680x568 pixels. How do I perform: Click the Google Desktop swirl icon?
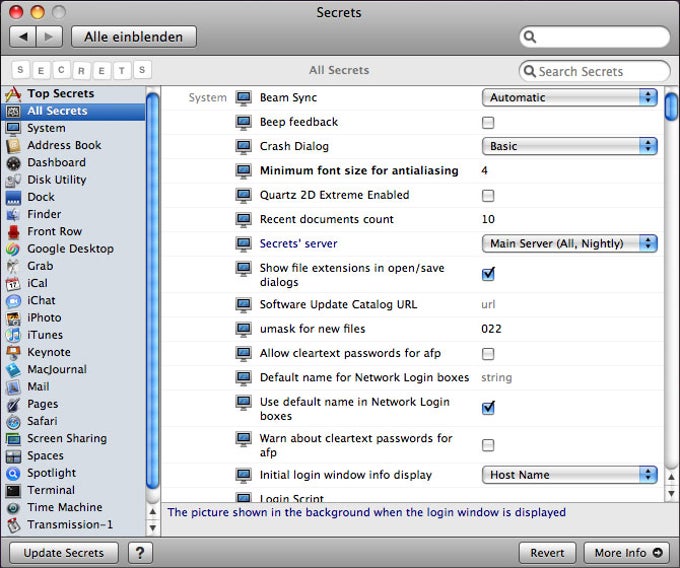[13, 249]
